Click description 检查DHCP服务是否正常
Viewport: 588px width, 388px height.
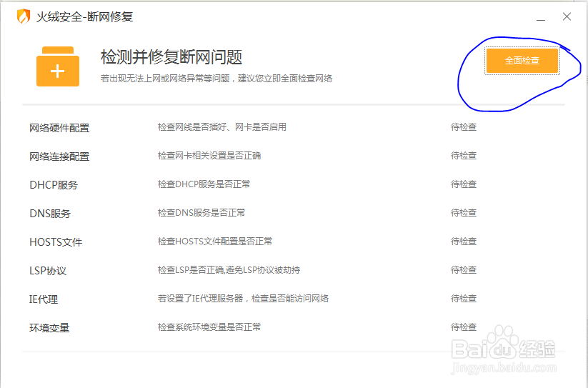pyautogui.click(x=204, y=184)
